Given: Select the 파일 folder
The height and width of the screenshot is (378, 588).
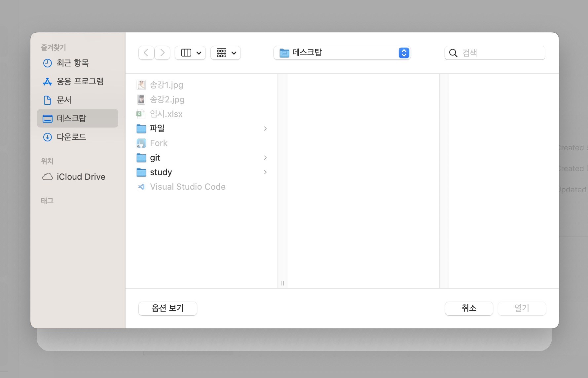Looking at the screenshot, I should (157, 128).
